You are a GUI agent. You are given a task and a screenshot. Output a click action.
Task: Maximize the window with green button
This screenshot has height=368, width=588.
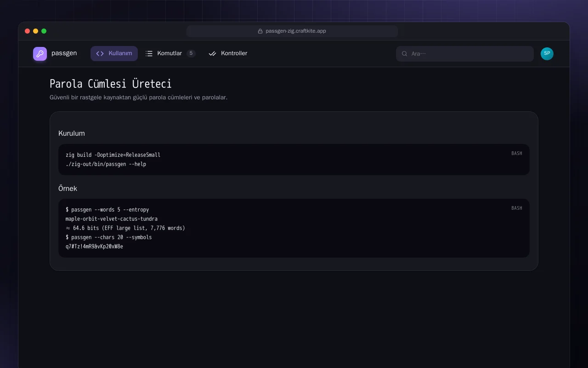tap(44, 31)
